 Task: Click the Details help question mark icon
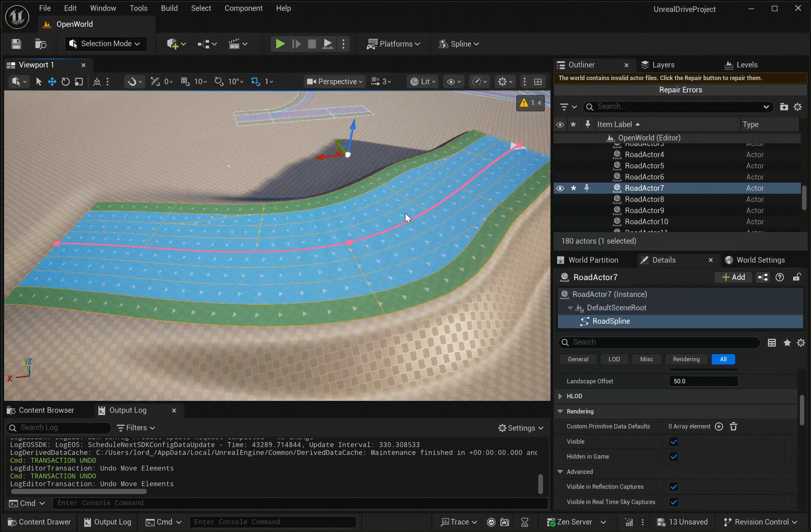(779, 277)
